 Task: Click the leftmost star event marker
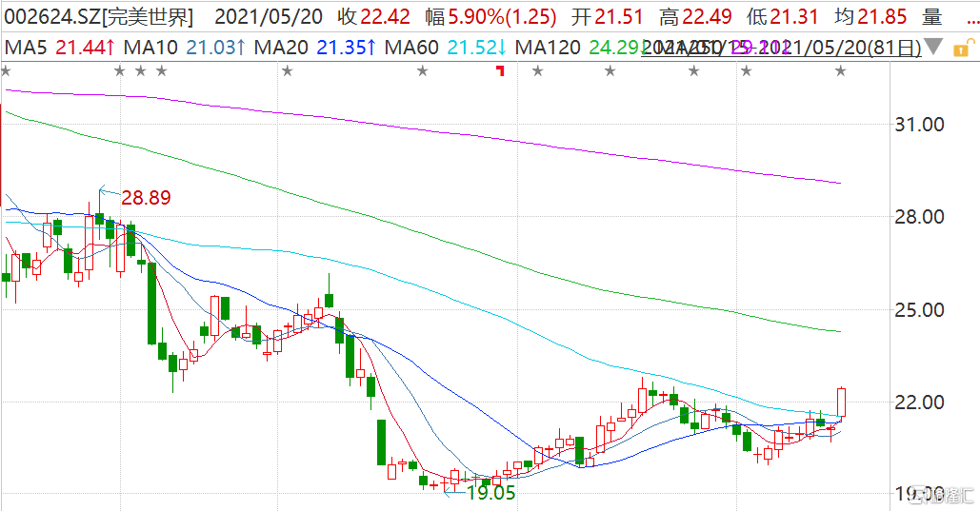click(x=6, y=71)
